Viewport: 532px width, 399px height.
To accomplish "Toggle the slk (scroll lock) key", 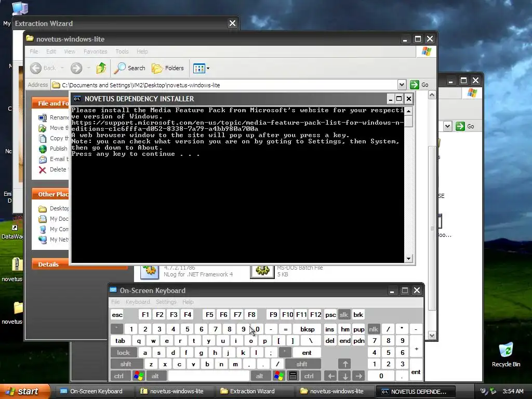I will tap(344, 315).
